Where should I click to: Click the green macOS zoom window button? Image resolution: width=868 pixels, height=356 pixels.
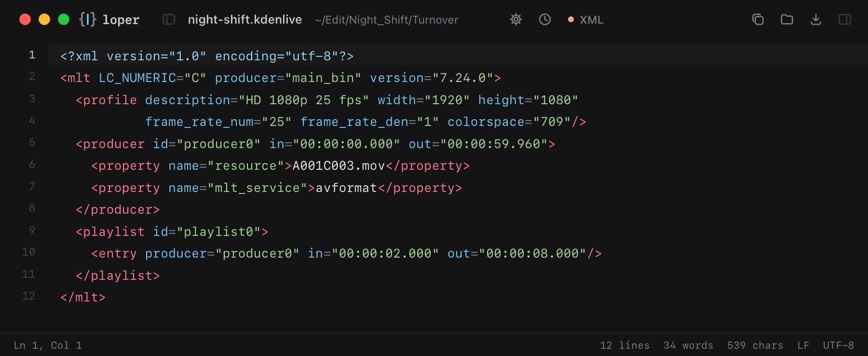point(64,19)
